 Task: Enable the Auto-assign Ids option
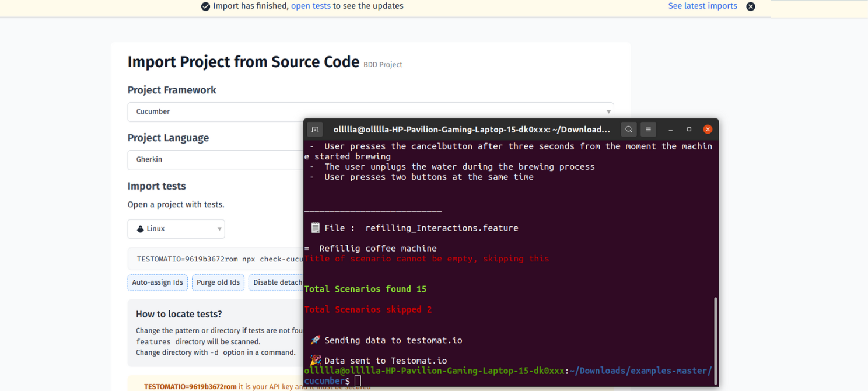(157, 282)
